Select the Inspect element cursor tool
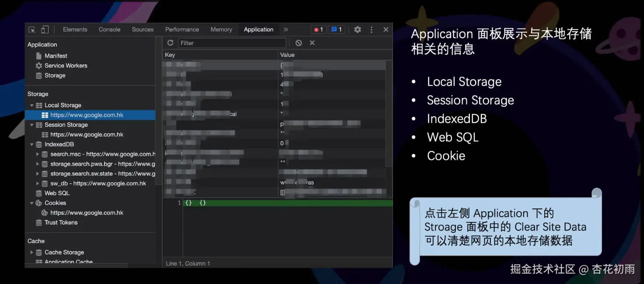 pos(31,29)
